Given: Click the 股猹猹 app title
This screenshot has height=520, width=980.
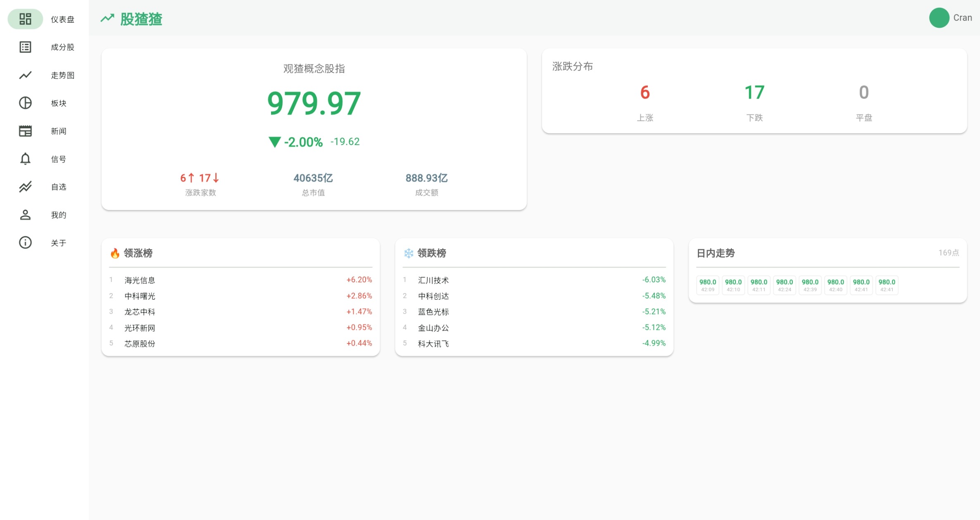Looking at the screenshot, I should pos(141,19).
